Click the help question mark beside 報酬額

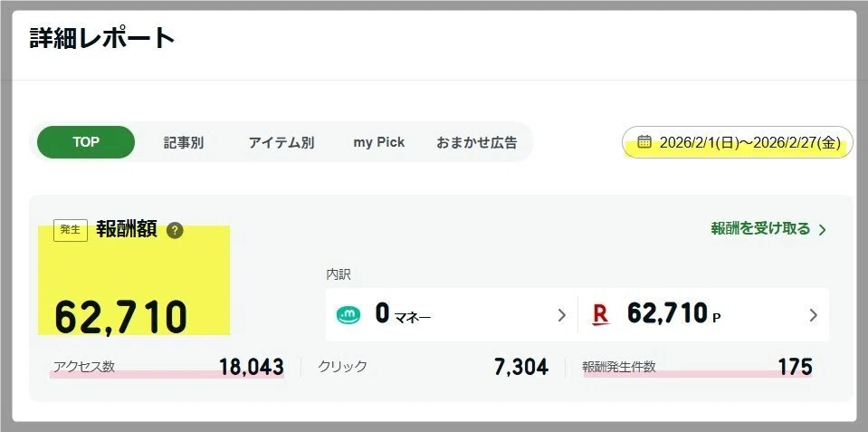tap(175, 230)
